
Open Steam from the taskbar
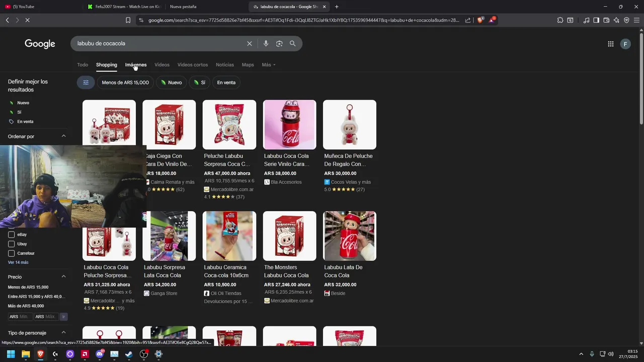(x=129, y=354)
